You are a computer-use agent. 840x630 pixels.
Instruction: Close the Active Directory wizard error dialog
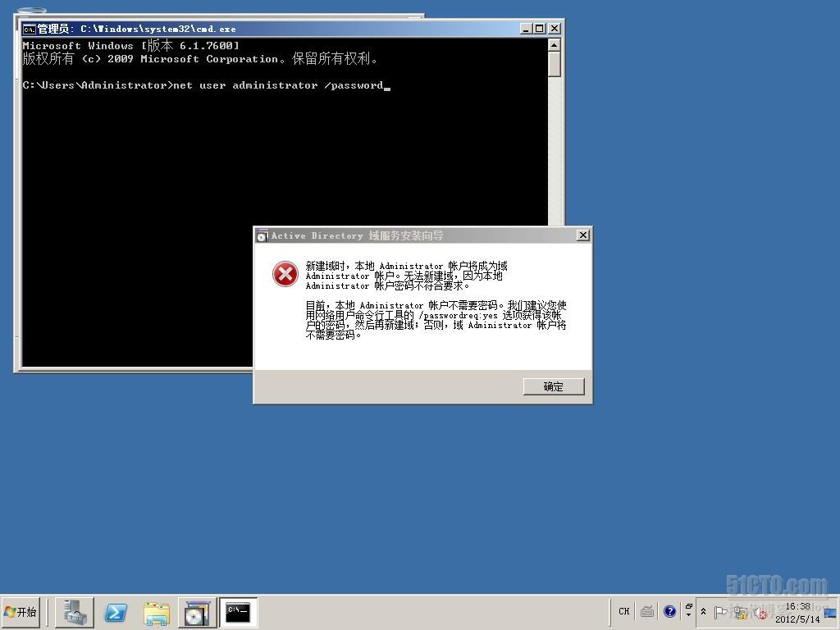pos(583,235)
